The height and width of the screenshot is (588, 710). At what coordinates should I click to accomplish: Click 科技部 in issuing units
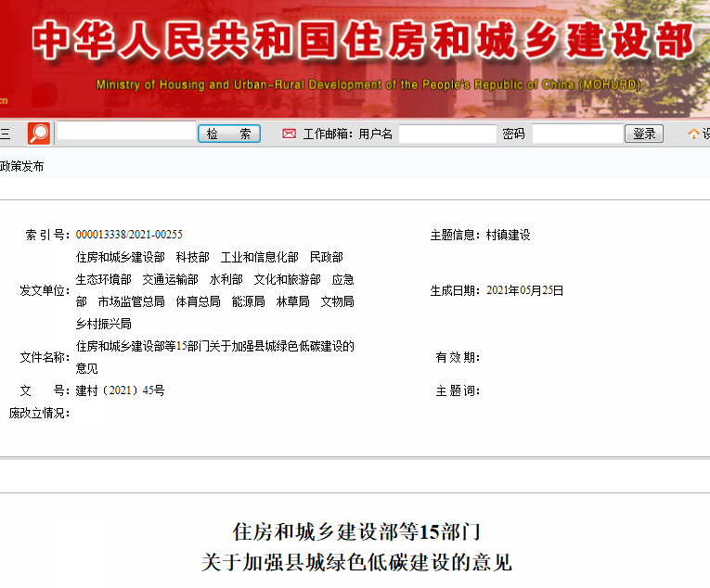(193, 257)
